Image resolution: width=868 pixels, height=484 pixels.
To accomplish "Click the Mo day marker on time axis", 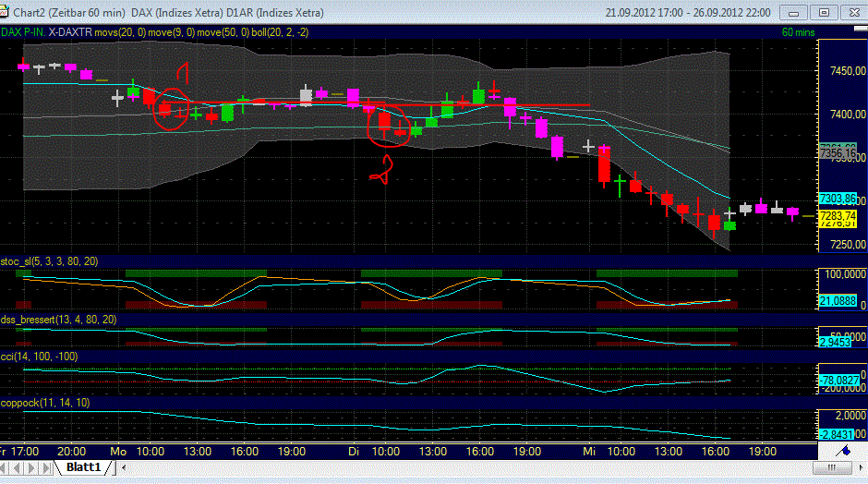I will click(x=118, y=452).
